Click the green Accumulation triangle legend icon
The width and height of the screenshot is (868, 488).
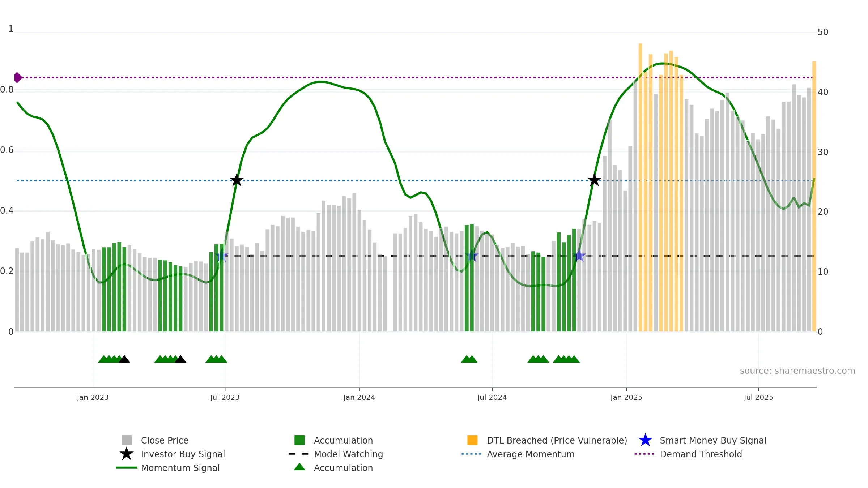click(x=299, y=467)
